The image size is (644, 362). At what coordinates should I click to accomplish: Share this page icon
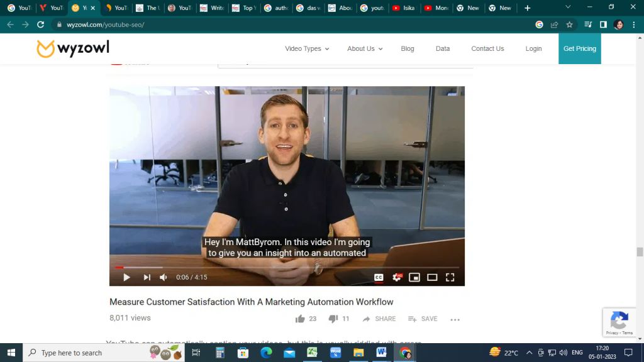pyautogui.click(x=555, y=25)
